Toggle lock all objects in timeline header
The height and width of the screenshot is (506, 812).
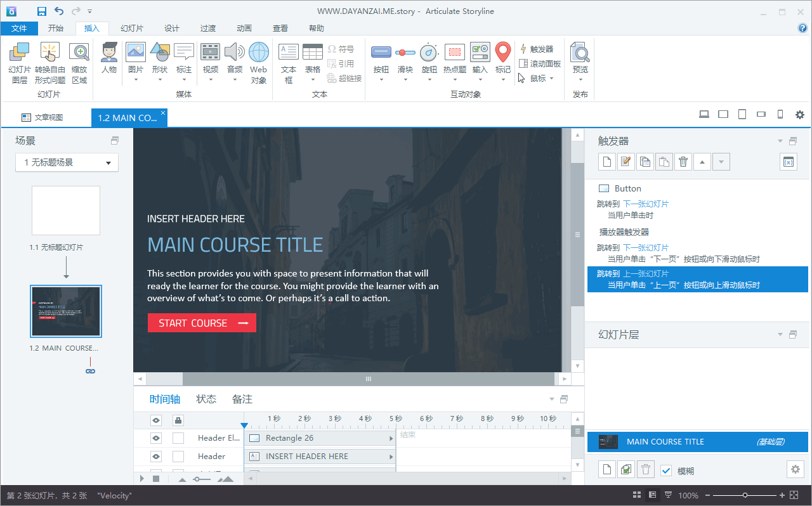178,420
